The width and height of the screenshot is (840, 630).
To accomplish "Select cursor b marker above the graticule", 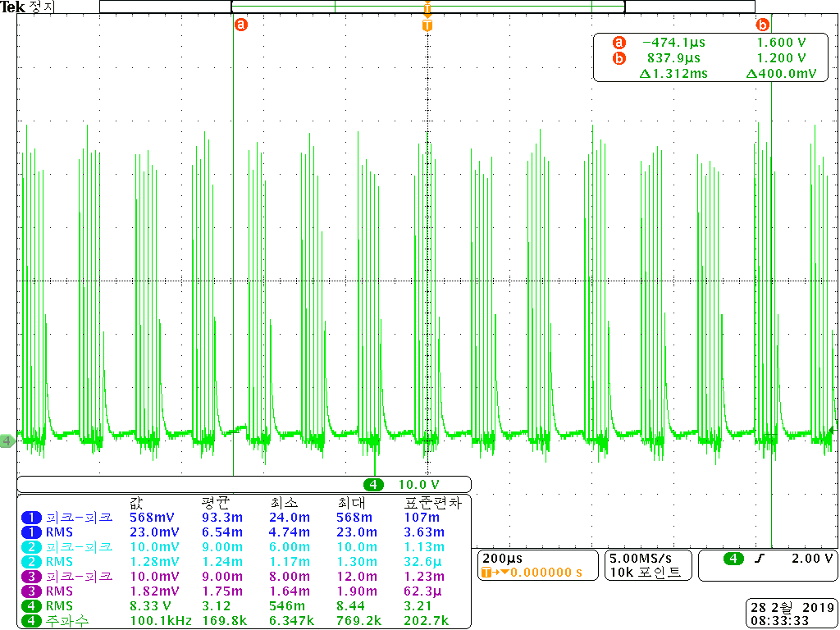I will (x=762, y=25).
